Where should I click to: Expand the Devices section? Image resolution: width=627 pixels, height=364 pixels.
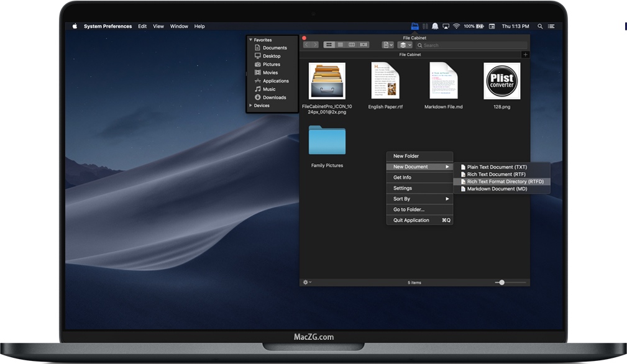(252, 105)
